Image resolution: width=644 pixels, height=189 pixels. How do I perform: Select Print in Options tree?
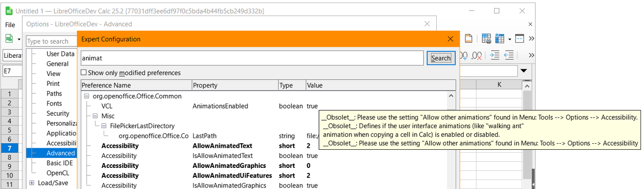click(x=53, y=83)
